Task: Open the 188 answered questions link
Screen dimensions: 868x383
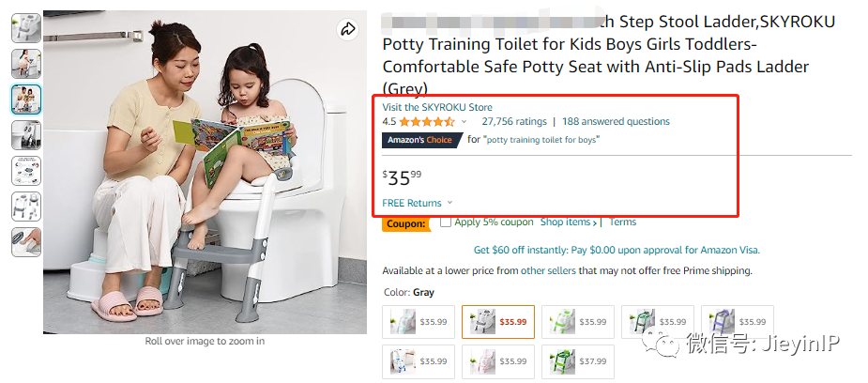Action: point(616,121)
